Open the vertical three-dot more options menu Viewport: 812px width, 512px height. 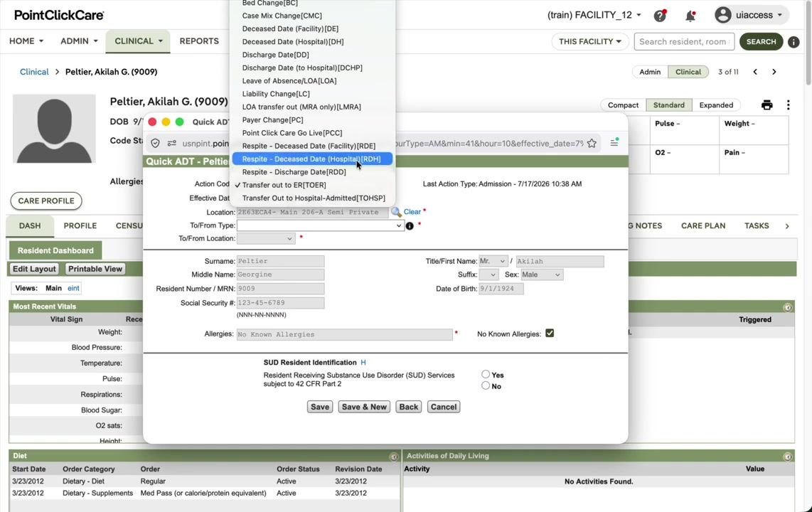click(x=788, y=105)
